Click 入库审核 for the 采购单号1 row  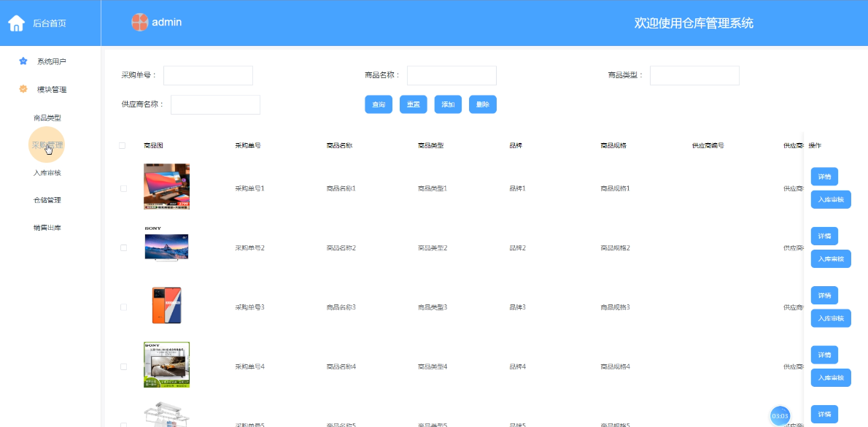pyautogui.click(x=831, y=199)
